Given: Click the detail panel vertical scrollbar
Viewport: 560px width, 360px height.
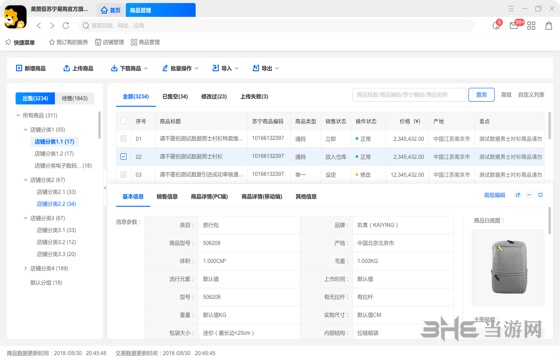Looking at the screenshot, I should point(549,221).
